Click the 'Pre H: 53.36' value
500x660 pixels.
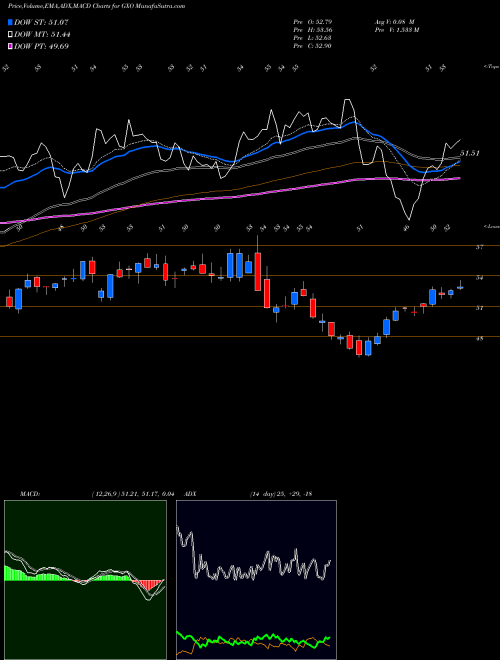(x=313, y=30)
